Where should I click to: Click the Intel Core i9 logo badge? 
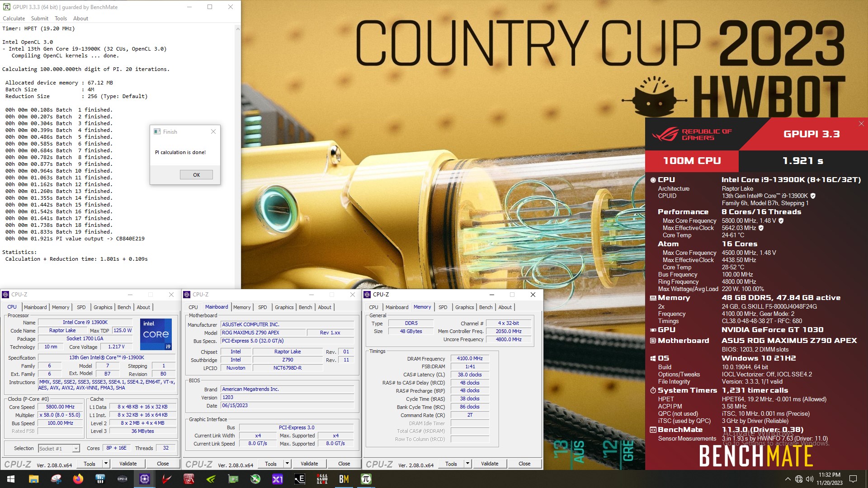coord(156,334)
